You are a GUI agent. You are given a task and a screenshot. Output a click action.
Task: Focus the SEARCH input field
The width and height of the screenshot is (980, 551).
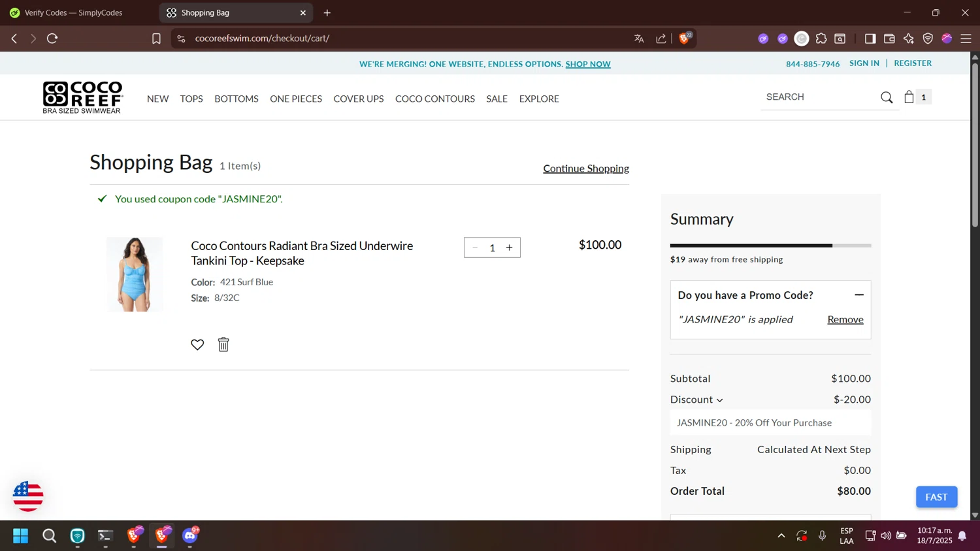pyautogui.click(x=820, y=97)
